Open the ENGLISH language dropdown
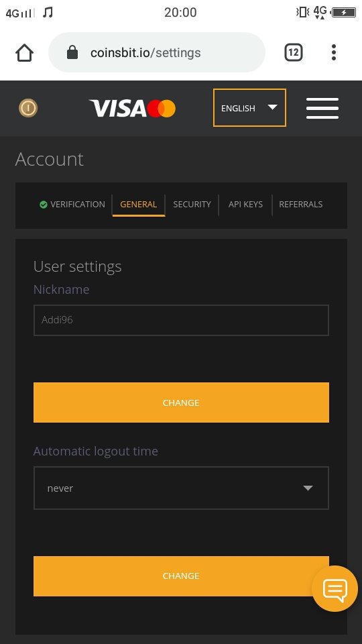Viewport: 362px width, 644px height. 249,107
